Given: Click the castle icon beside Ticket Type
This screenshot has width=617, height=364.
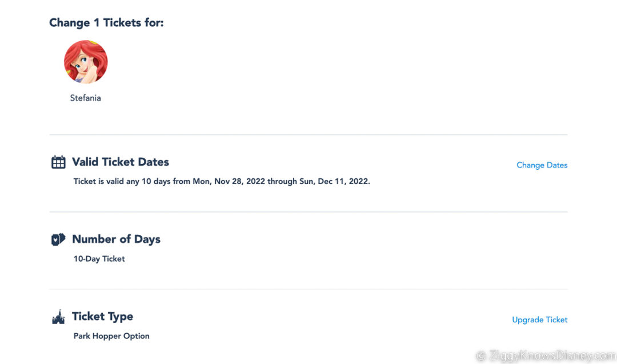Looking at the screenshot, I should (x=58, y=317).
